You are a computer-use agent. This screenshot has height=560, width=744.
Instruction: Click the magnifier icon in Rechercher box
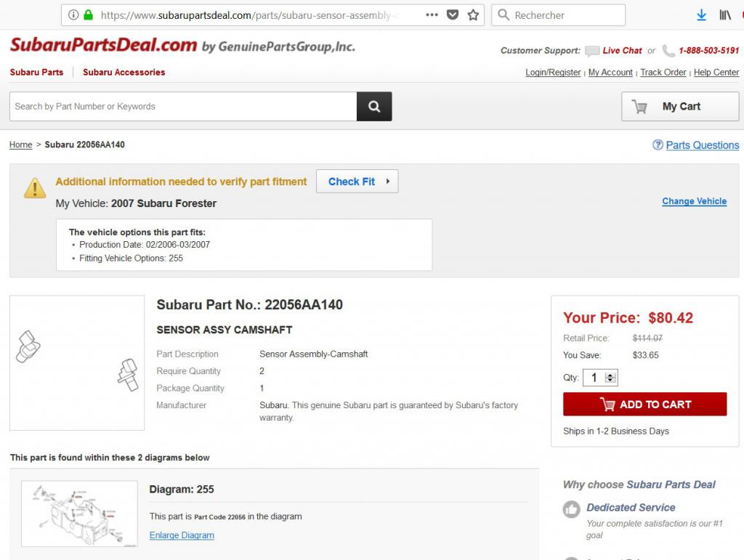504,15
